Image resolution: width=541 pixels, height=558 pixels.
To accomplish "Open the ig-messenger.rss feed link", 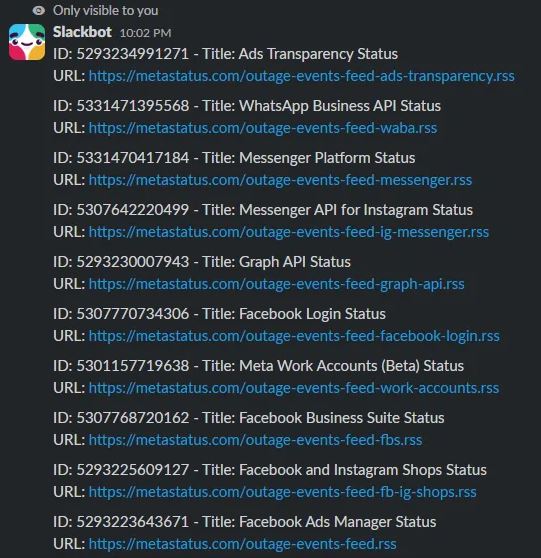I will [289, 232].
